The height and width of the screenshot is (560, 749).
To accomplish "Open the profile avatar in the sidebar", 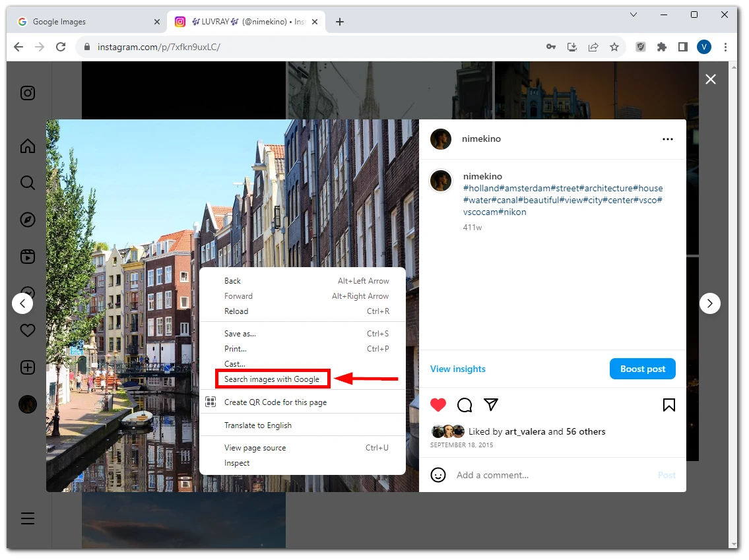I will click(28, 404).
